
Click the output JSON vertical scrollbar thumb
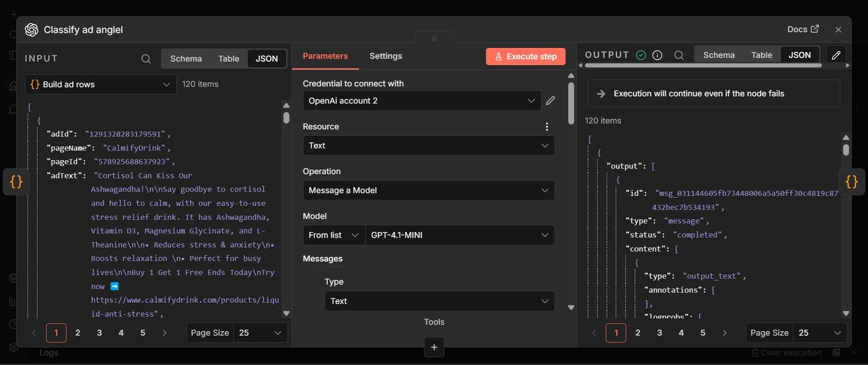click(846, 150)
